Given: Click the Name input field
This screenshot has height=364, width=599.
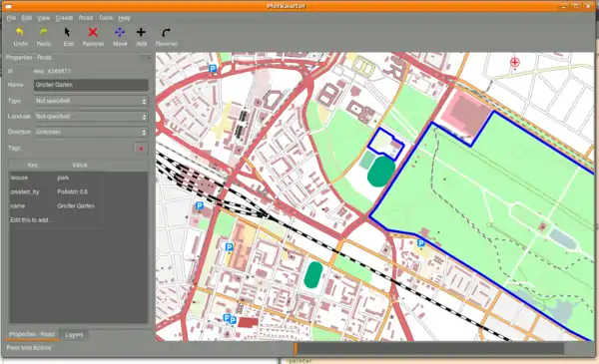Looking at the screenshot, I should pos(91,85).
